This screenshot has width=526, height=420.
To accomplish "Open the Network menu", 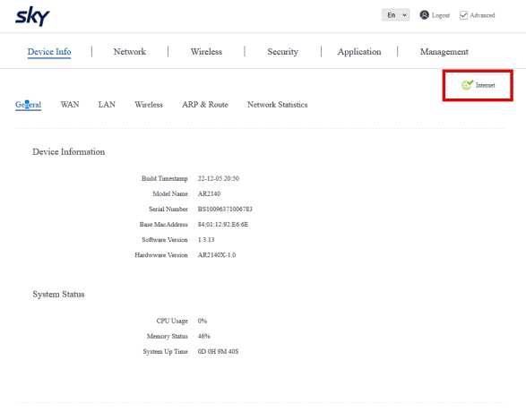I will [x=130, y=52].
